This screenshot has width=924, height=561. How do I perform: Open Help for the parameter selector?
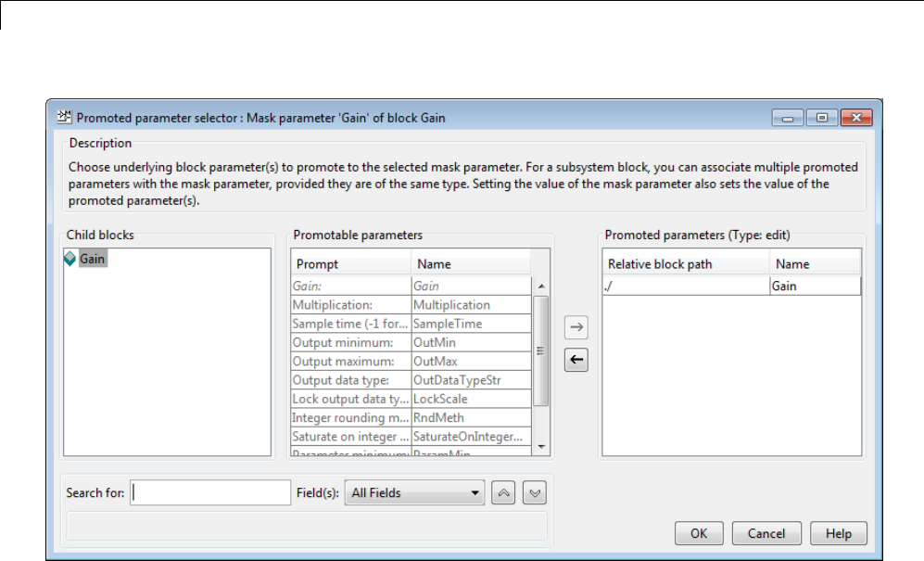coord(838,533)
